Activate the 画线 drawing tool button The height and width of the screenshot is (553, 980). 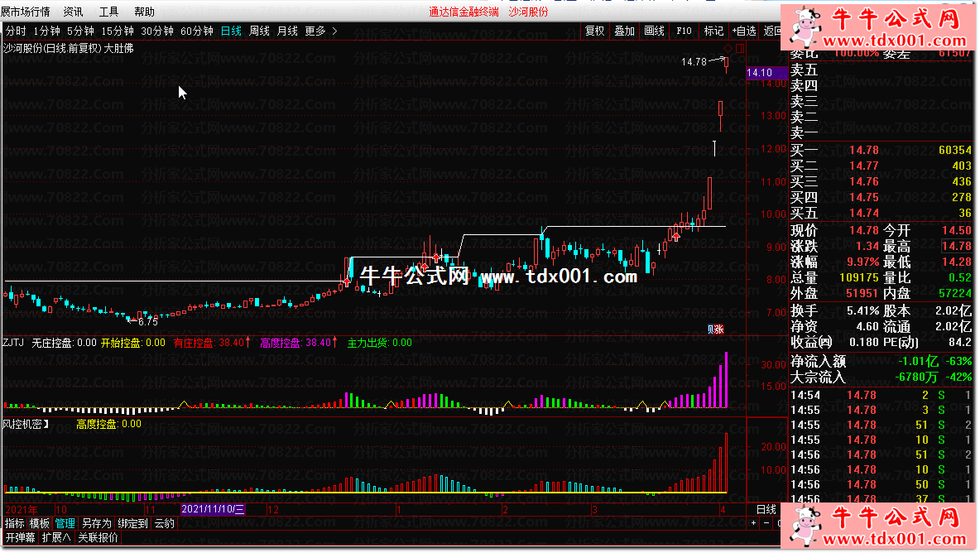point(654,31)
